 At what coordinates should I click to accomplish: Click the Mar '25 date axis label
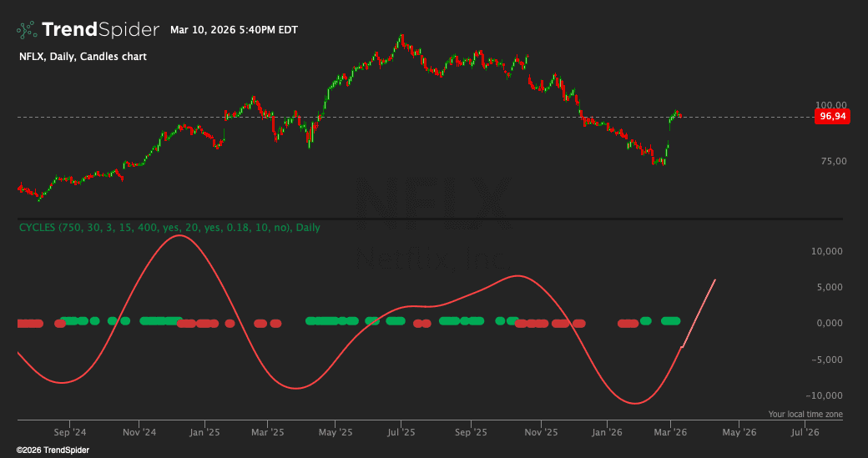[268, 432]
